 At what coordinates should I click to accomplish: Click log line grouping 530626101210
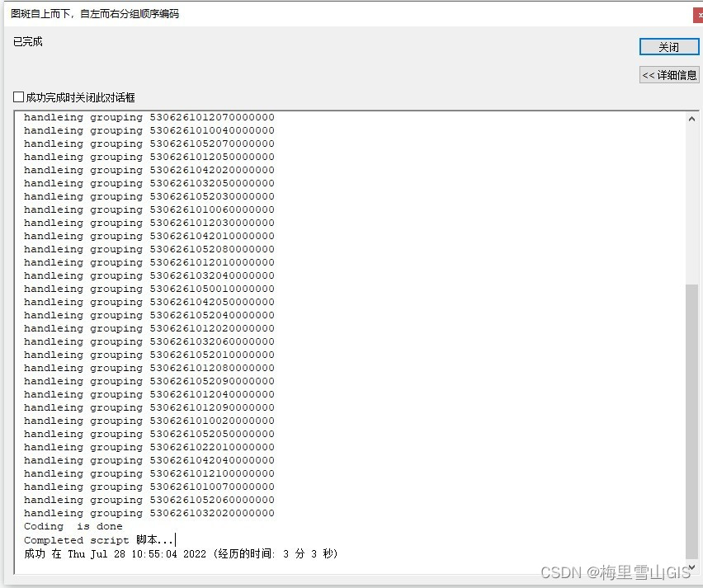click(x=149, y=473)
